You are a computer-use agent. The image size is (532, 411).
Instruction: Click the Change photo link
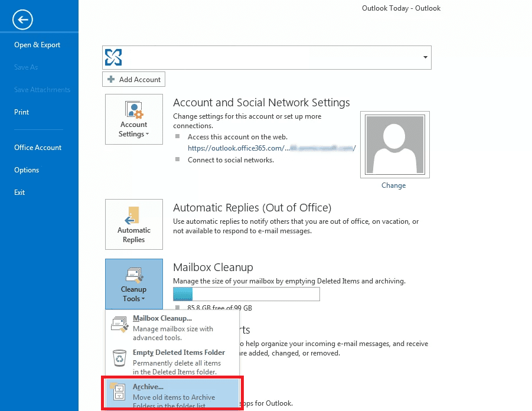click(x=394, y=185)
